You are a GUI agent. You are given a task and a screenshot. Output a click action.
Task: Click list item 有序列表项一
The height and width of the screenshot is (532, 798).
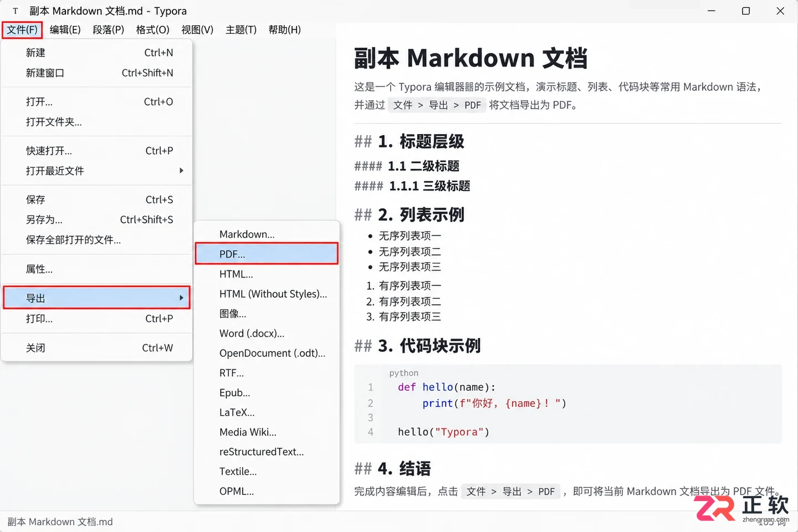pyautogui.click(x=410, y=286)
